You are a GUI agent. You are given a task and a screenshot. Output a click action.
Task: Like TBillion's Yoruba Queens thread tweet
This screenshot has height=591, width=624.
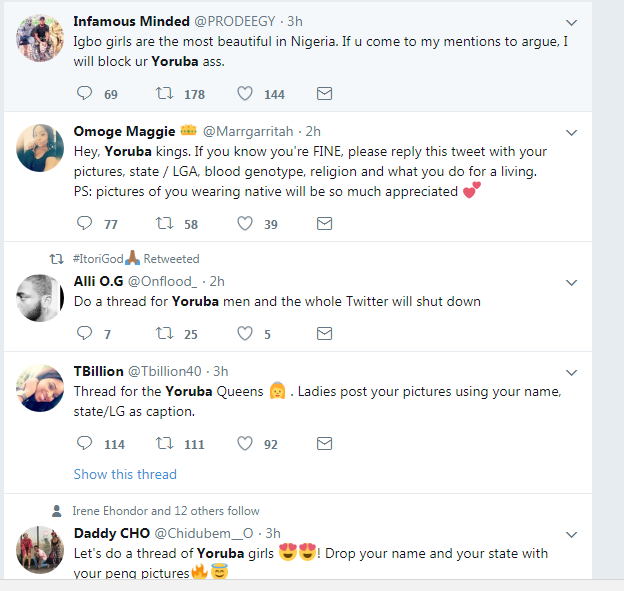tap(245, 443)
